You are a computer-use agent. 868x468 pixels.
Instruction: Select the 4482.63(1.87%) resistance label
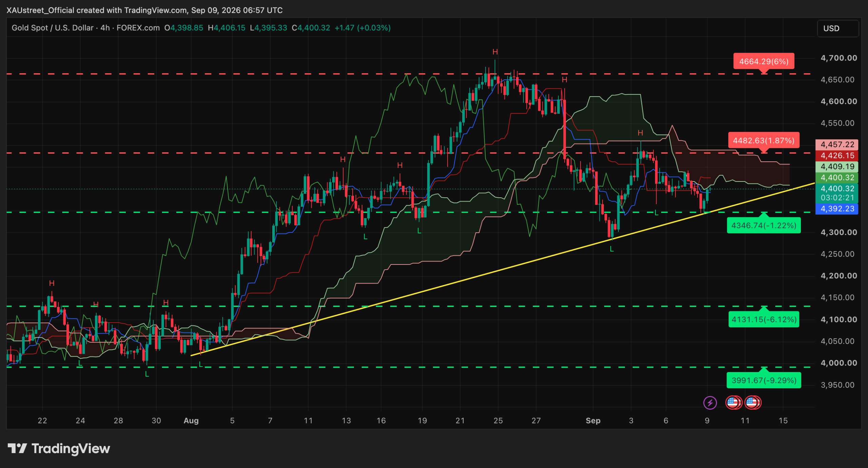(764, 140)
